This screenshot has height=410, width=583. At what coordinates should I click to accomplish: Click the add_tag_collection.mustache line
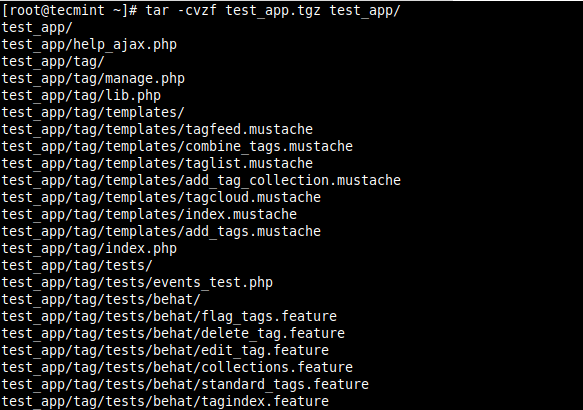click(x=201, y=181)
